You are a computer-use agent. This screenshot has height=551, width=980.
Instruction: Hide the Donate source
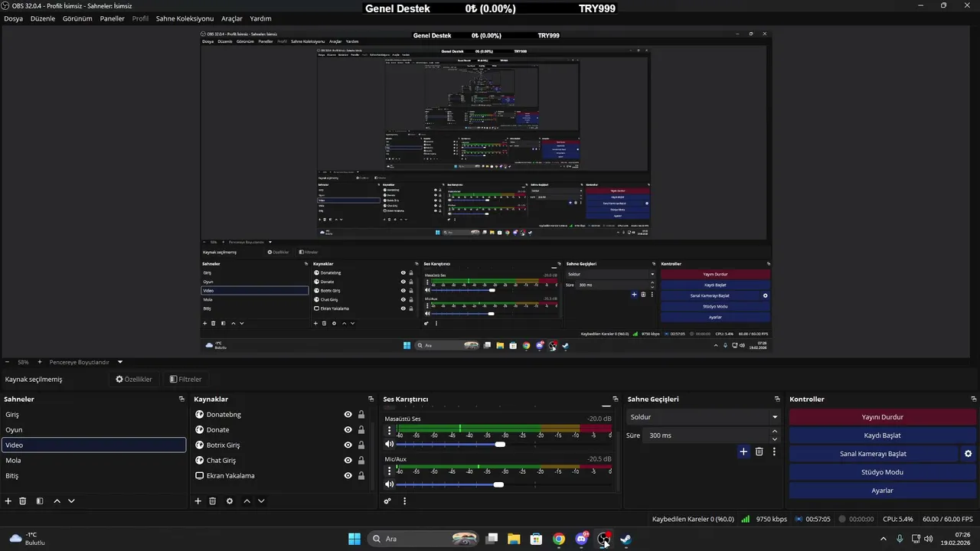[x=348, y=430]
